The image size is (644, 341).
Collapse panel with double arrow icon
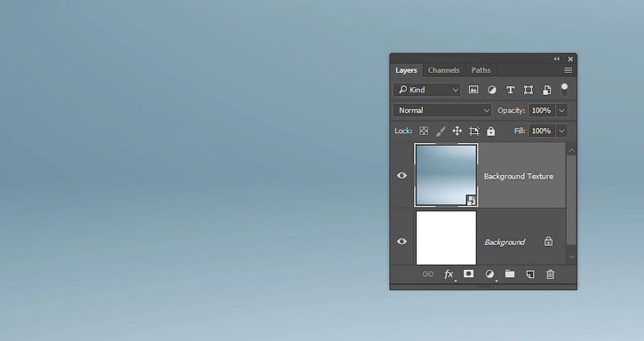(557, 59)
